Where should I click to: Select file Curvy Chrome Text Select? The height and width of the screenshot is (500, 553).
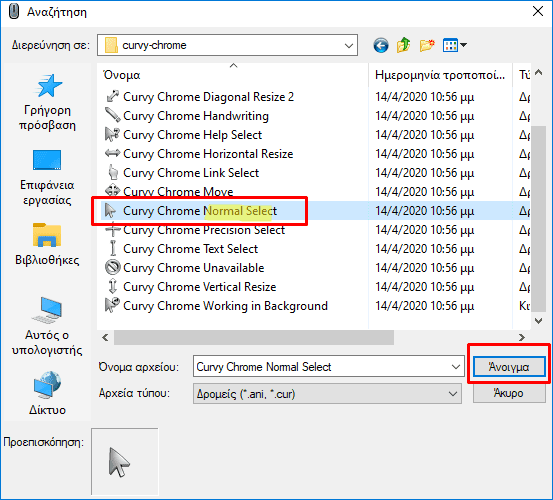point(190,249)
